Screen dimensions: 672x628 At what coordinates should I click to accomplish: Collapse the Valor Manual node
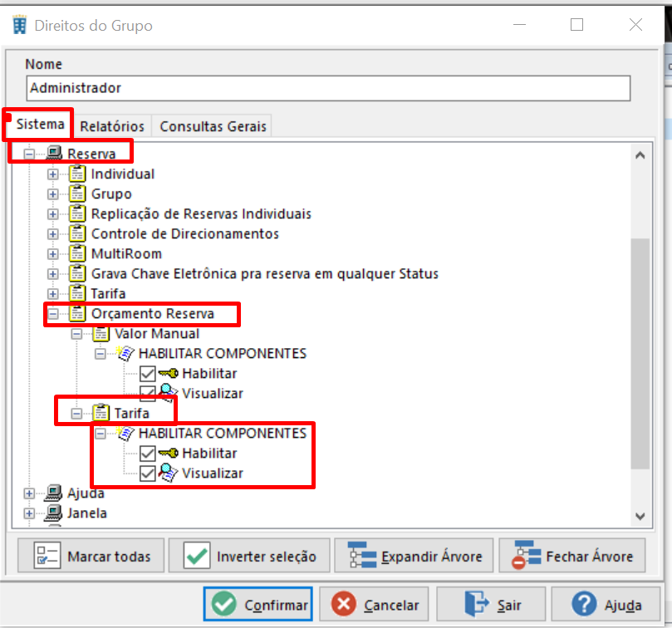76,333
